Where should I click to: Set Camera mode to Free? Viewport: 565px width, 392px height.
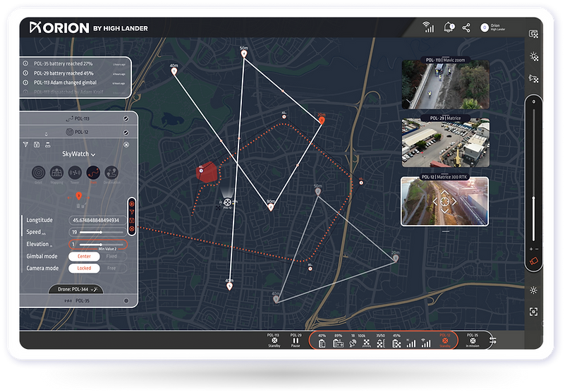click(x=111, y=269)
